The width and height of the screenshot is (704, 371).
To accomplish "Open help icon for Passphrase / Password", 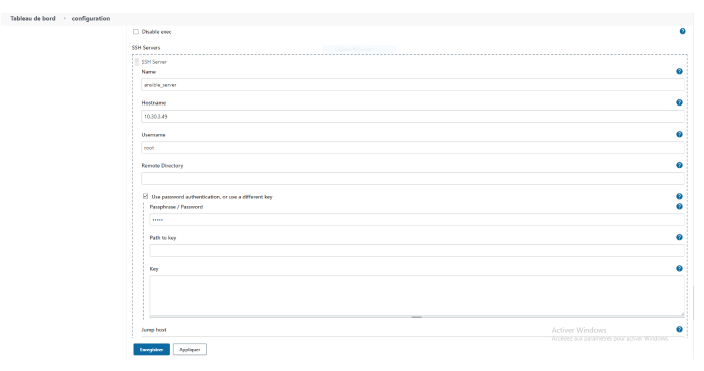I will pos(679,206).
